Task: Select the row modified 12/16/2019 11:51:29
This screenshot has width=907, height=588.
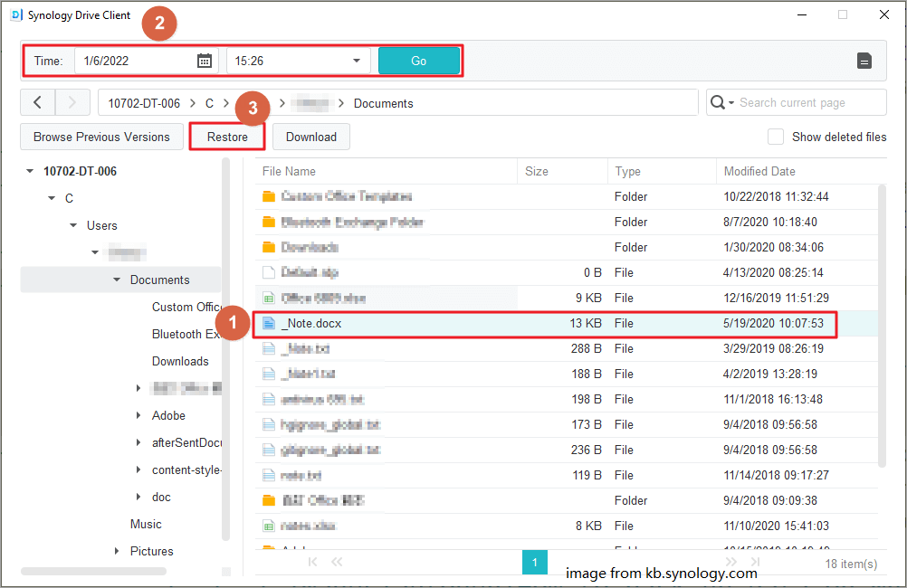Action: point(567,299)
